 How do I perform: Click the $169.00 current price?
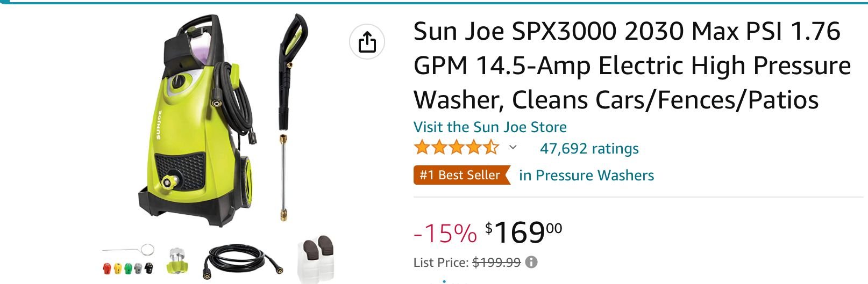(524, 233)
